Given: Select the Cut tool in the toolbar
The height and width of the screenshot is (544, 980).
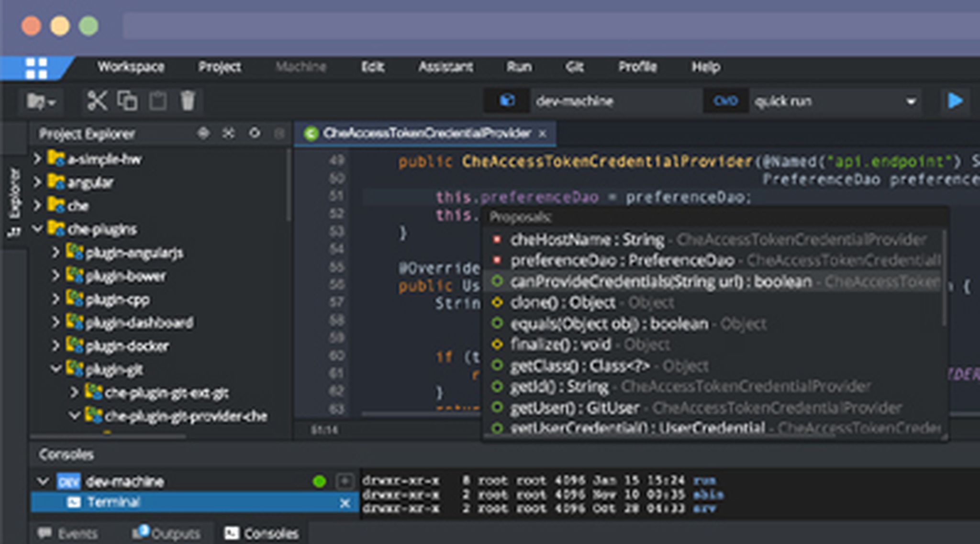Looking at the screenshot, I should tap(97, 101).
